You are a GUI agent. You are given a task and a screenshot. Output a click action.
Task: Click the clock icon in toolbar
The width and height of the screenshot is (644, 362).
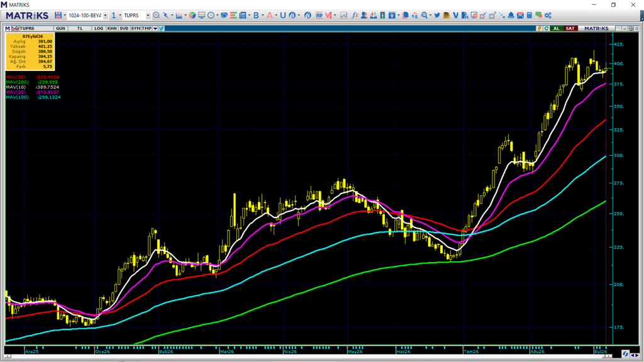pyautogui.click(x=211, y=15)
